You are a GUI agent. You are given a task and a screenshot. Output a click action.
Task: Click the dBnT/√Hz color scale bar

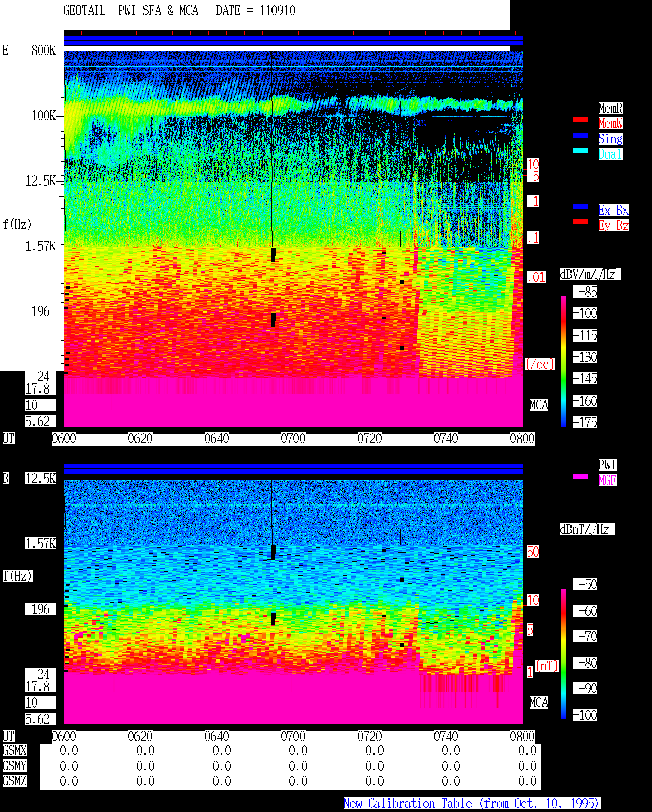563,654
